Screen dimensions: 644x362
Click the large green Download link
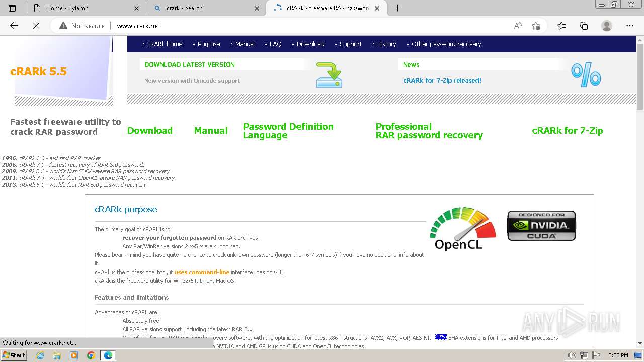pyautogui.click(x=150, y=131)
